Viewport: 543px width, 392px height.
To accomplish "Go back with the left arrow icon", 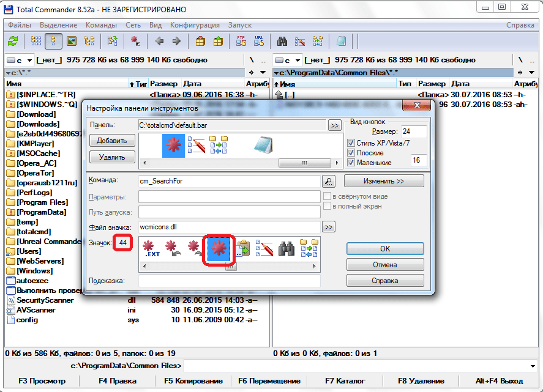I will coord(160,41).
